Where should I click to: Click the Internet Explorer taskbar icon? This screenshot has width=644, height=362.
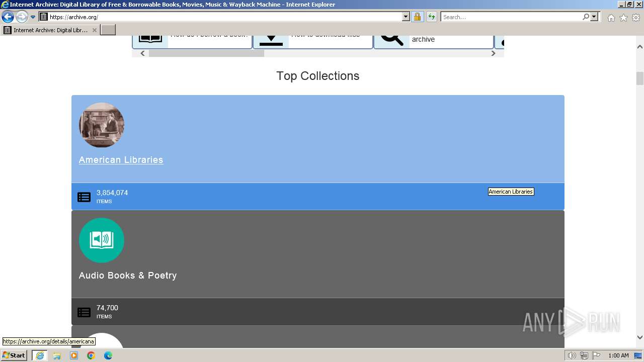coord(40,355)
